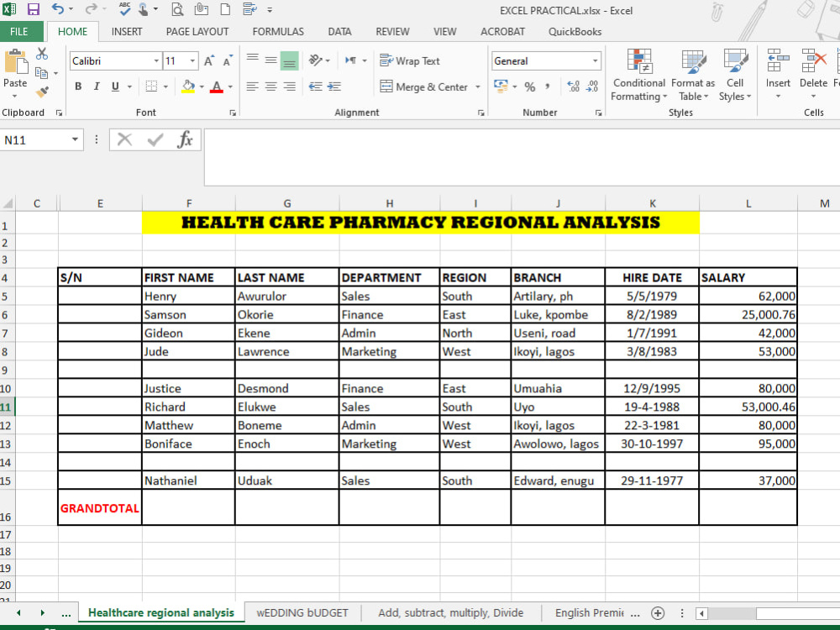This screenshot has height=630, width=840.
Task: Open the Calibri font name dropdown
Action: [x=156, y=61]
